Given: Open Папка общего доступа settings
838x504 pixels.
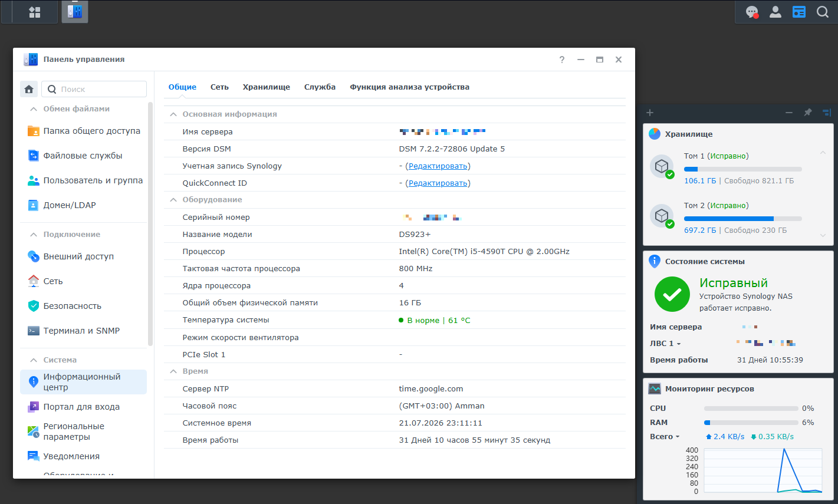Looking at the screenshot, I should tap(83, 131).
